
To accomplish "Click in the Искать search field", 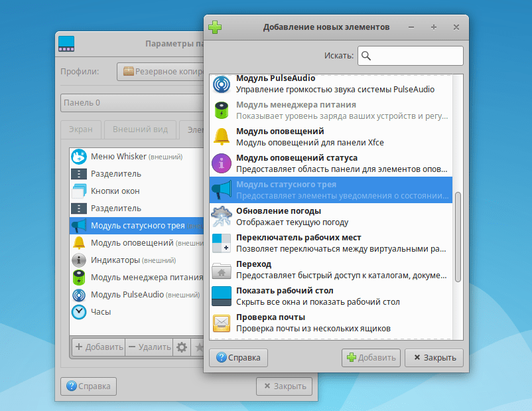I will pyautogui.click(x=410, y=56).
